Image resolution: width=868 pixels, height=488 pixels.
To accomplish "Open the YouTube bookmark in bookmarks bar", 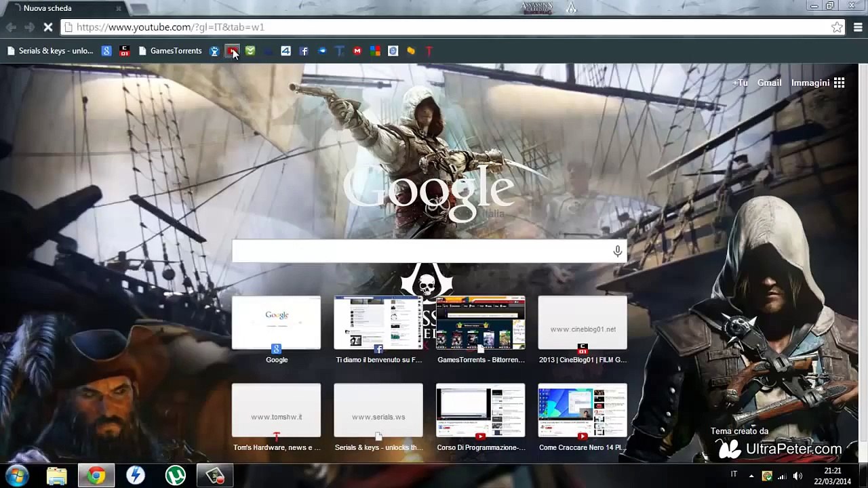I will [x=232, y=51].
